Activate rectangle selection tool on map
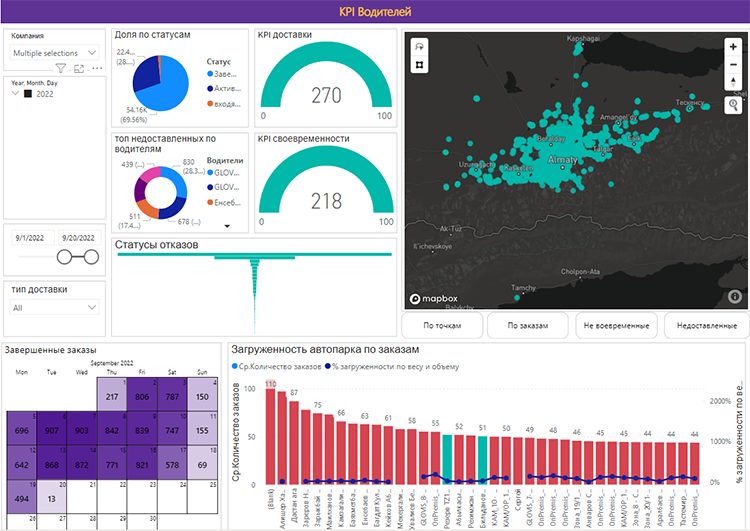The image size is (750, 531). [x=419, y=64]
